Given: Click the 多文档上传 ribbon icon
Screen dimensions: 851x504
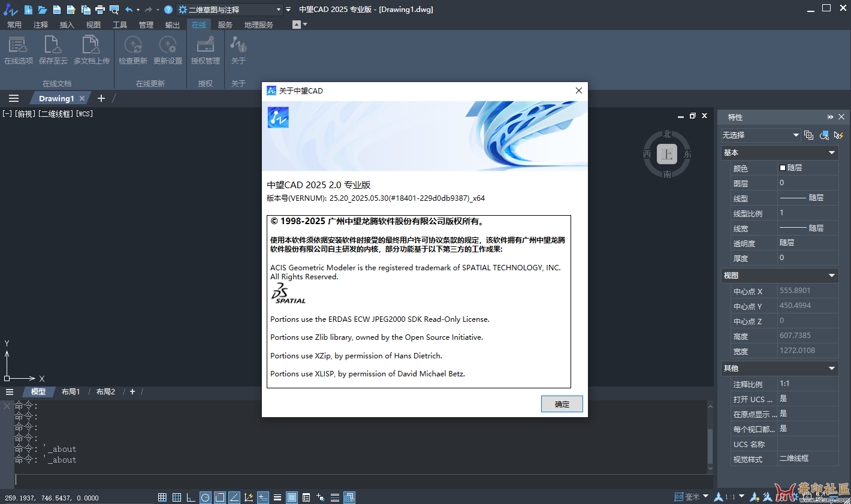Looking at the screenshot, I should [x=91, y=44].
